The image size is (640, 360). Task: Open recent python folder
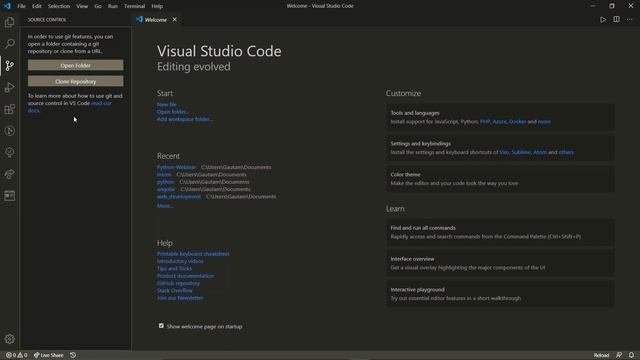[165, 182]
